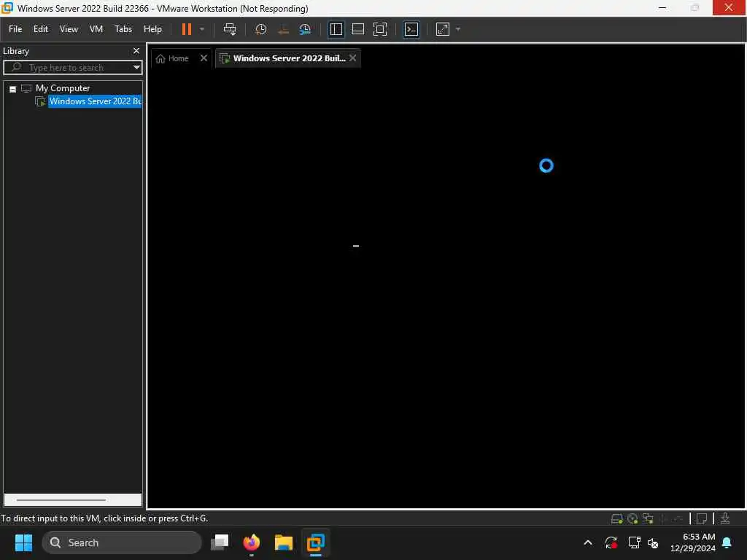Close the Library panel
This screenshot has width=747, height=560.
pyautogui.click(x=136, y=50)
